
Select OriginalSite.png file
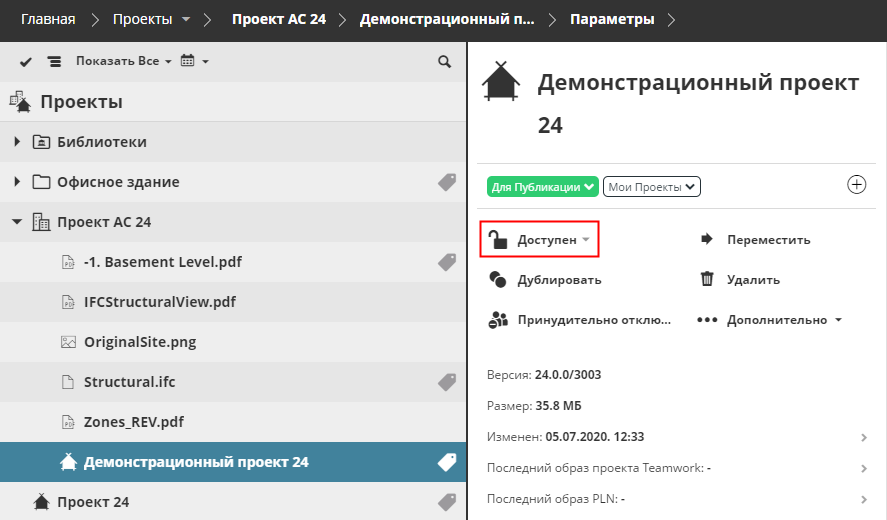[140, 342]
